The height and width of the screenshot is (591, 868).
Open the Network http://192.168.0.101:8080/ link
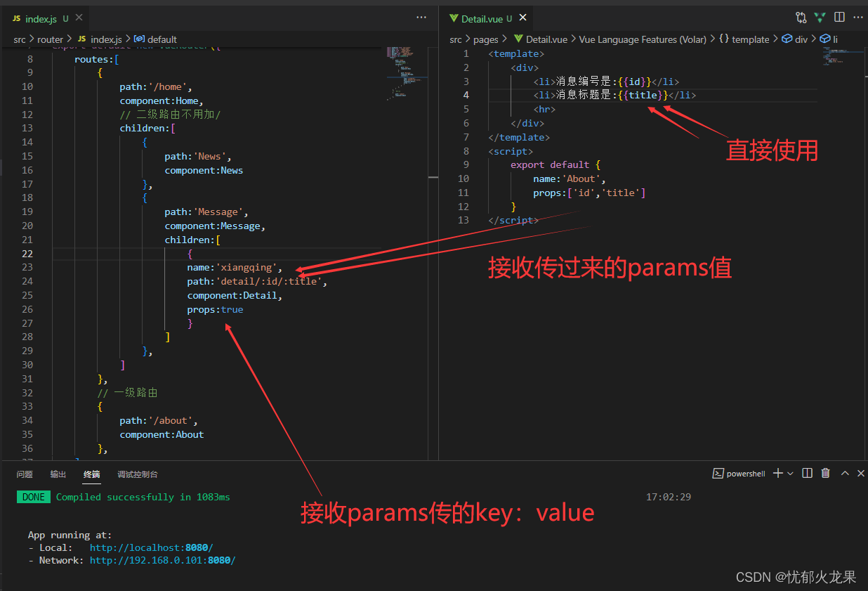163,560
